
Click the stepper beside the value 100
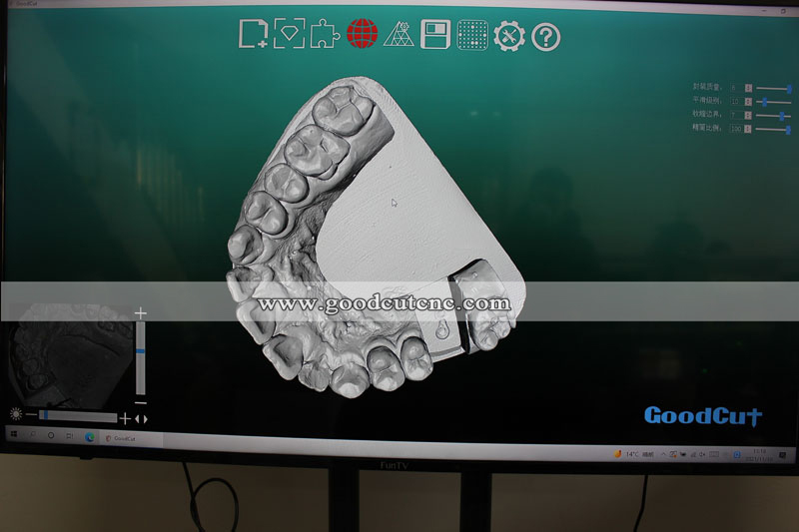click(x=747, y=129)
